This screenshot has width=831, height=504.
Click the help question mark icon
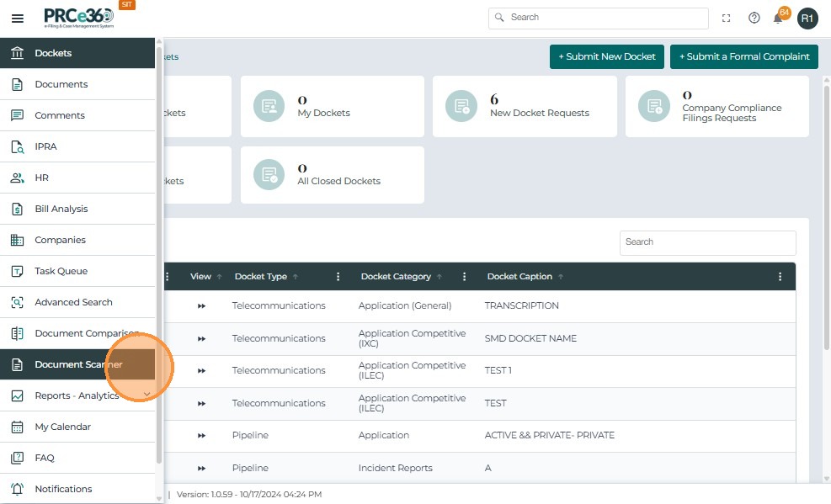click(754, 19)
